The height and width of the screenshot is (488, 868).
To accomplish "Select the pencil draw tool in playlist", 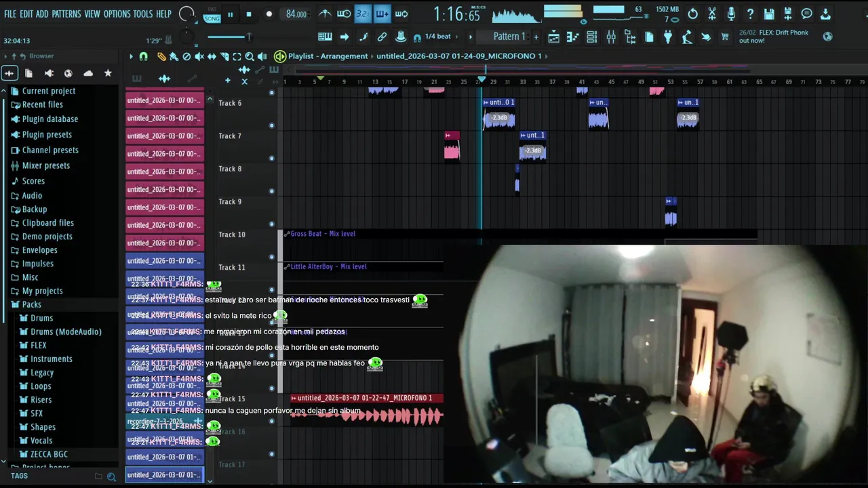I will click(x=161, y=56).
